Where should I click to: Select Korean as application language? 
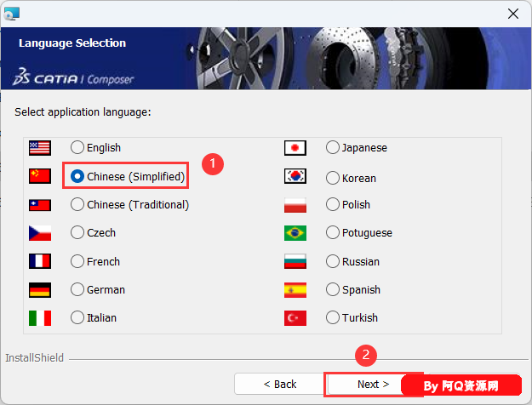pos(333,178)
